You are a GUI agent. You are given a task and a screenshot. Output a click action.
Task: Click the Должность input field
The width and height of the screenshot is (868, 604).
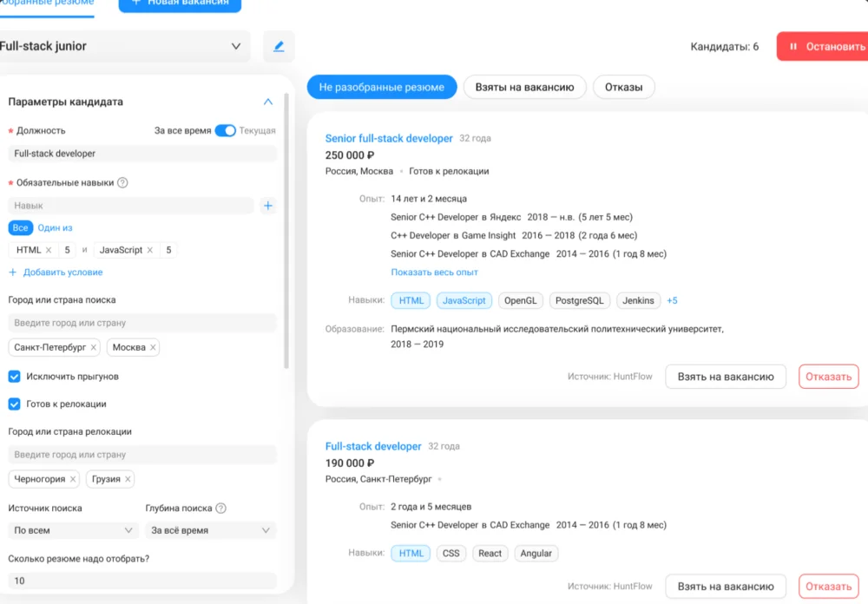142,154
